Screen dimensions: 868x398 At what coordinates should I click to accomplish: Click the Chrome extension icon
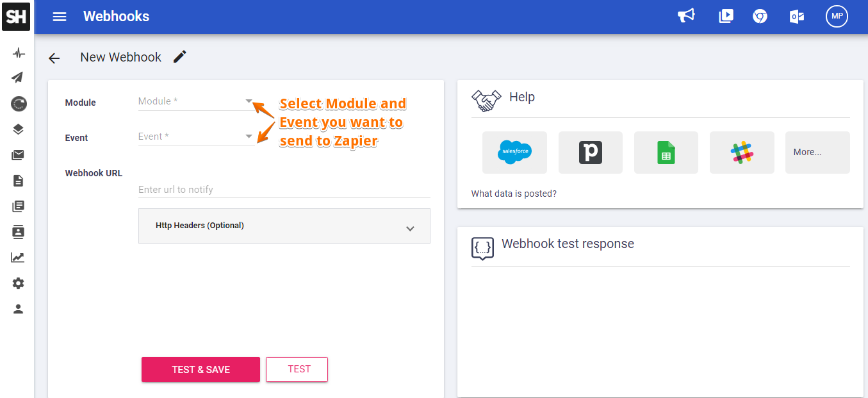tap(760, 16)
